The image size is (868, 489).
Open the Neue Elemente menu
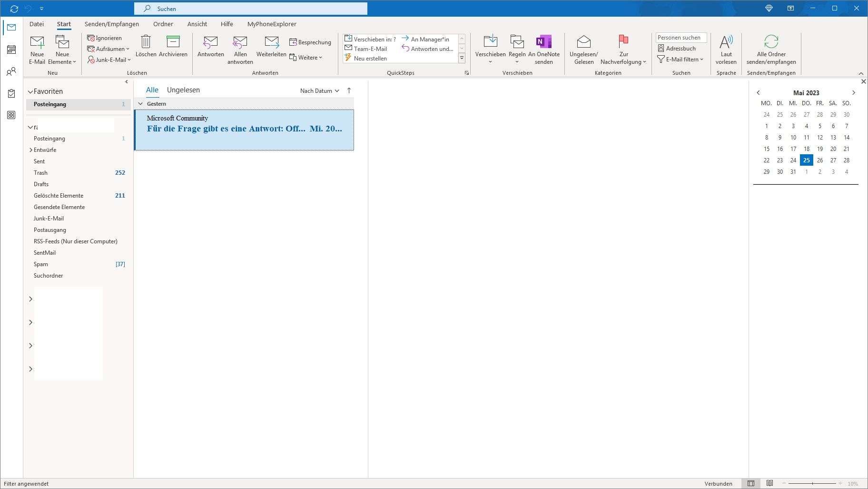point(62,50)
